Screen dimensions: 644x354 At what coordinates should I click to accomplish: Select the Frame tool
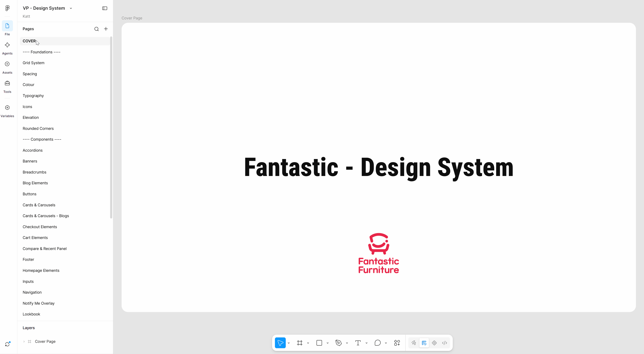pos(300,343)
